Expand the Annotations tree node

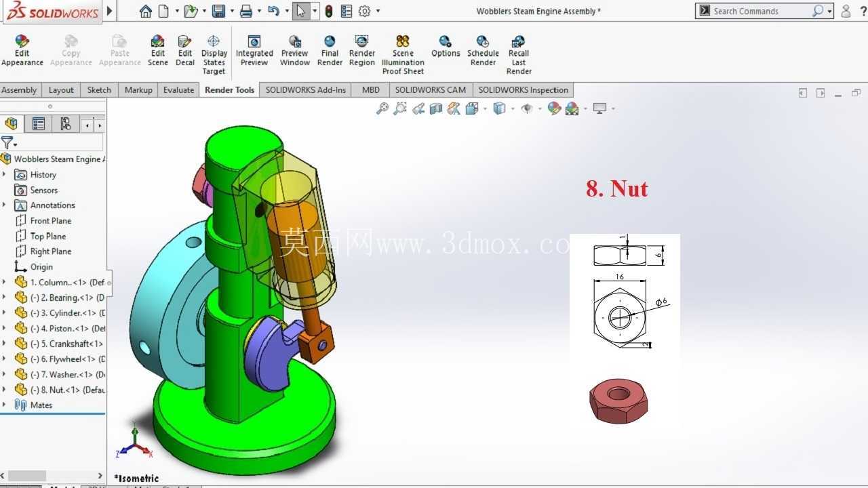click(x=4, y=205)
